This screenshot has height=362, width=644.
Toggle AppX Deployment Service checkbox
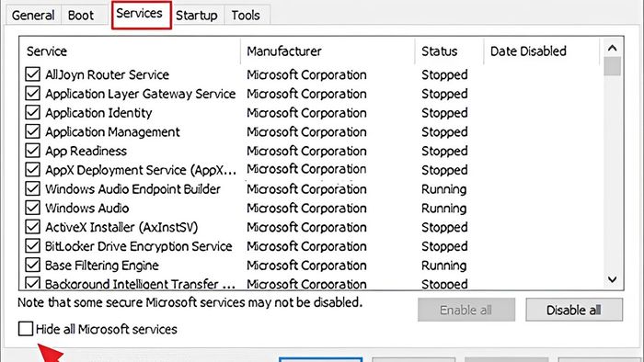coord(32,169)
